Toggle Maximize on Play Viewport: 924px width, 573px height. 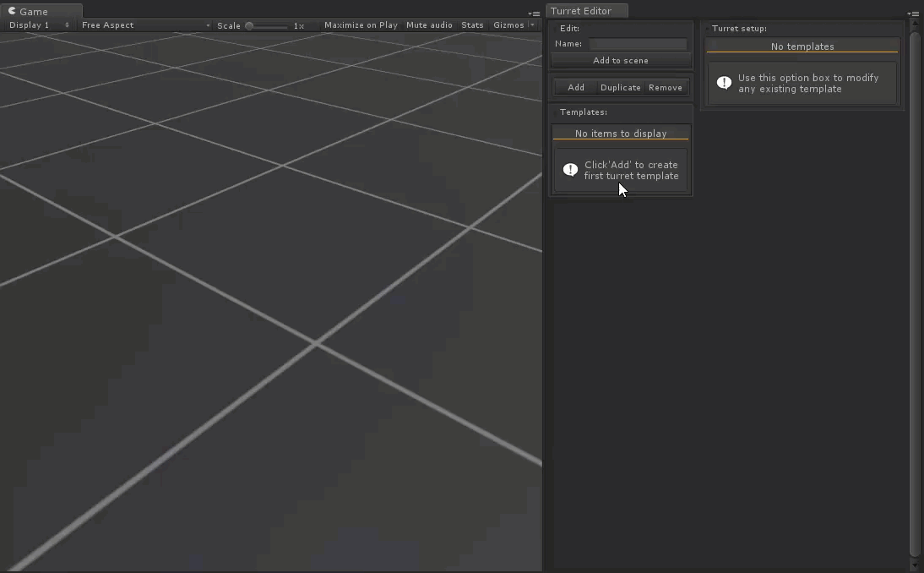click(361, 25)
